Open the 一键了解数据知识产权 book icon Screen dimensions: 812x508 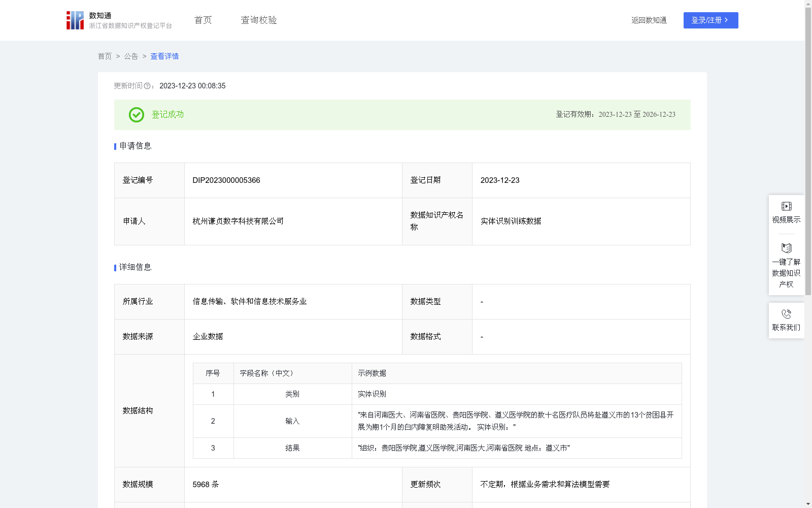click(x=787, y=248)
